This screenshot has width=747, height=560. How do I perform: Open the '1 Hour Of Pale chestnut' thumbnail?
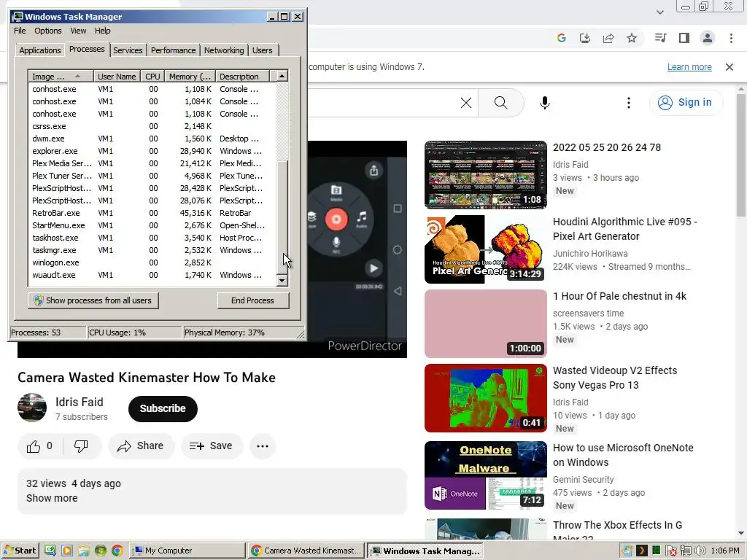point(485,324)
